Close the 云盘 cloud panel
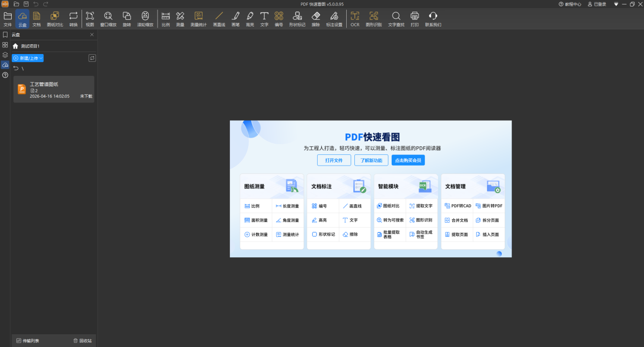Screen dimensions: 644x347 [x=92, y=35]
